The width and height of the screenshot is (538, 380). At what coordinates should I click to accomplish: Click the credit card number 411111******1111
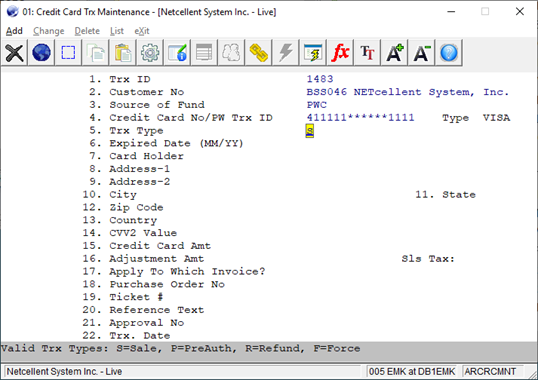(x=360, y=118)
